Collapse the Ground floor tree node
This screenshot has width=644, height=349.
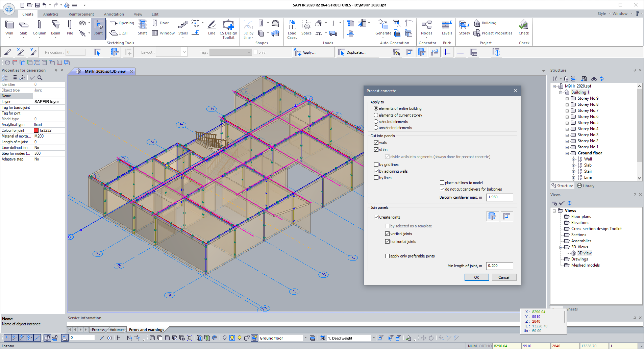[x=567, y=153]
